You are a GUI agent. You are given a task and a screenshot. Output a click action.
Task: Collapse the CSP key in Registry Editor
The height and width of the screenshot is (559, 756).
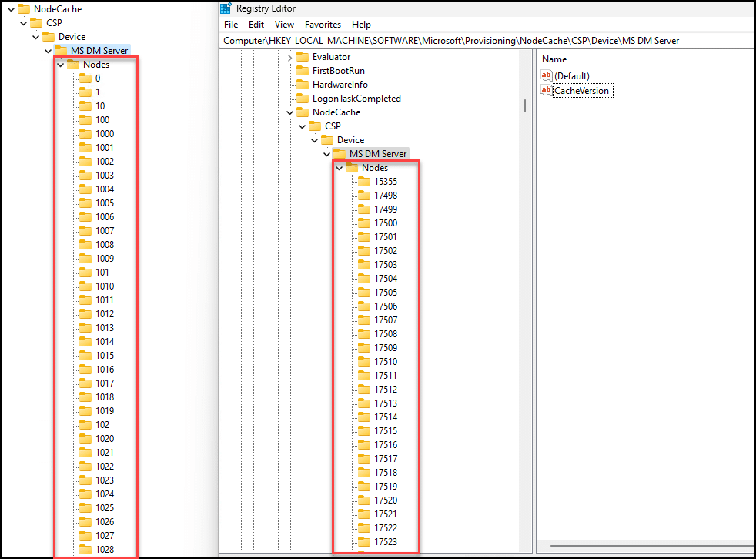click(x=303, y=126)
